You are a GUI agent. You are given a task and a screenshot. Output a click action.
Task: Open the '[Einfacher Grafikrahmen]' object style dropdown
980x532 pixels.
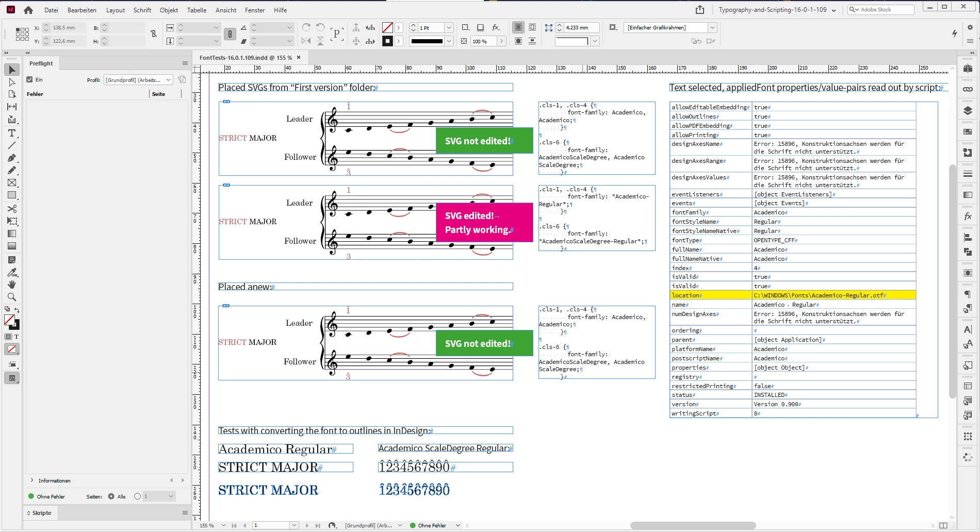(671, 28)
